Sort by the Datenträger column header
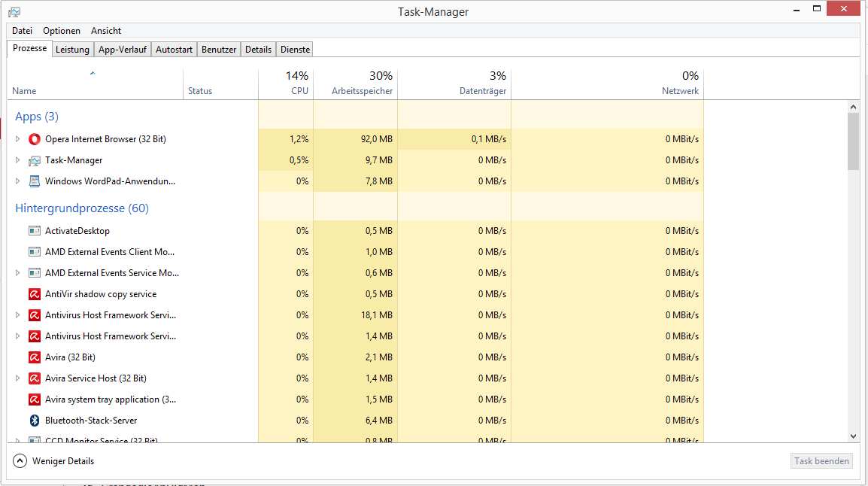Viewport: 868px width, 486px height. 454,84
